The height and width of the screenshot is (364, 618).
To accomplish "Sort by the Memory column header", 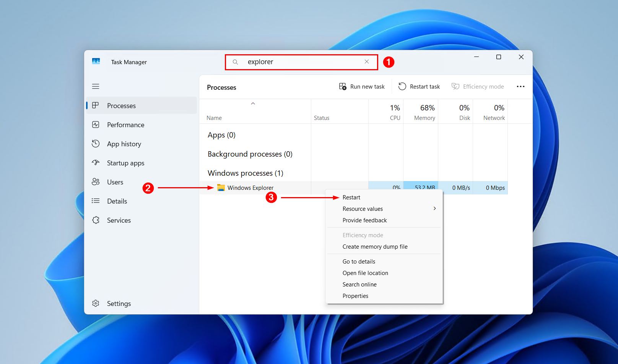I will pyautogui.click(x=421, y=112).
